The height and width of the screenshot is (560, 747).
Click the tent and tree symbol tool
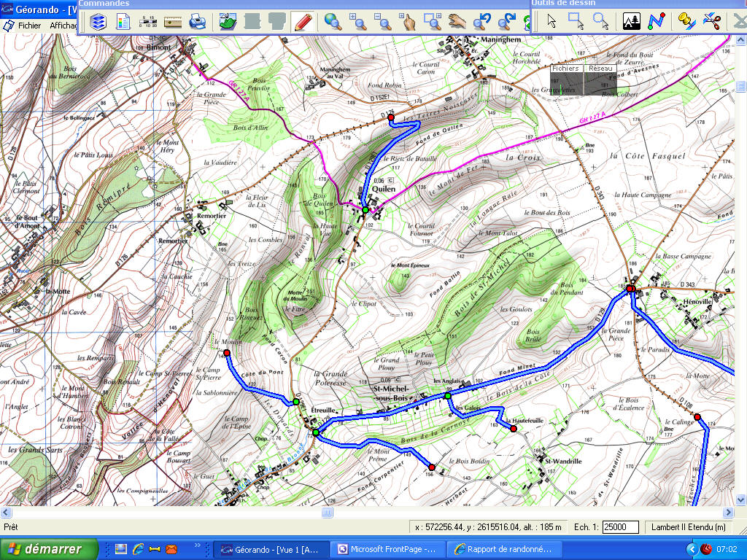[x=631, y=21]
